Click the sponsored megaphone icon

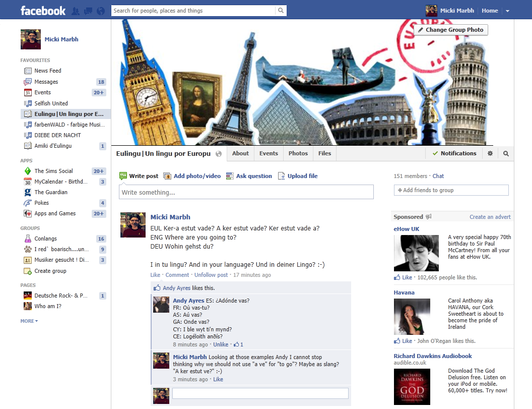(429, 217)
